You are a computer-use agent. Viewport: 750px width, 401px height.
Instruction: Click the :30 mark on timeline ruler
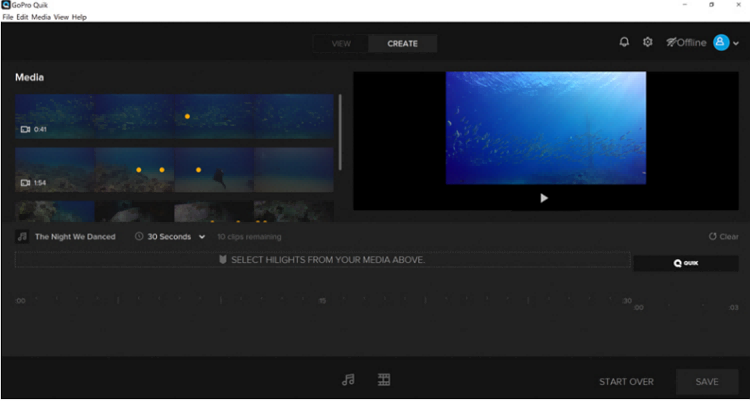[627, 301]
